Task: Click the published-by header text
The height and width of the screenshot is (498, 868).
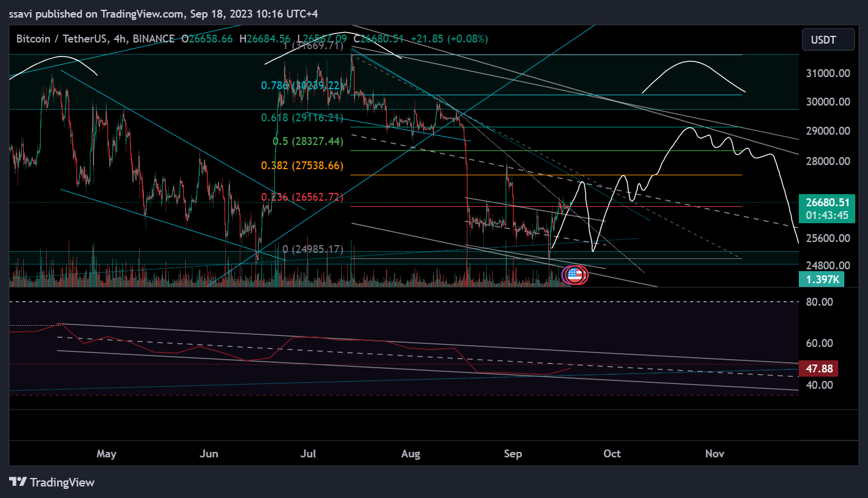Action: 163,13
